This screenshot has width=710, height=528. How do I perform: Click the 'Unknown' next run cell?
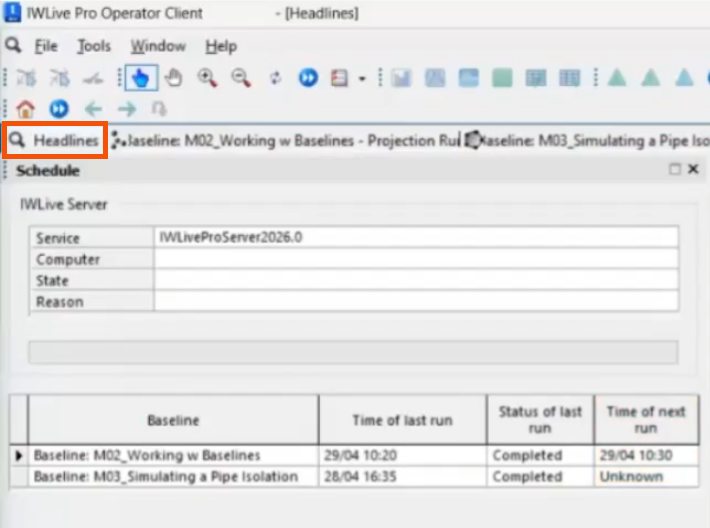click(647, 476)
